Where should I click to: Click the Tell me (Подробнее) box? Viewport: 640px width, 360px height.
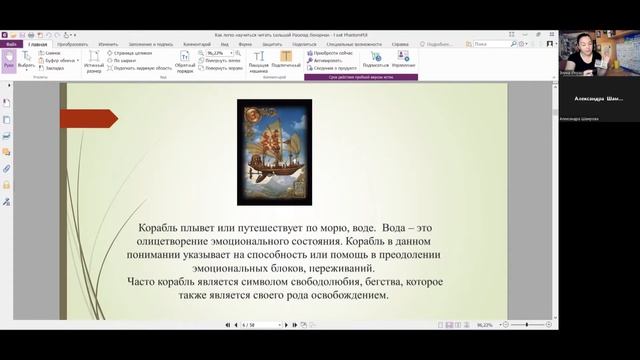(436, 44)
